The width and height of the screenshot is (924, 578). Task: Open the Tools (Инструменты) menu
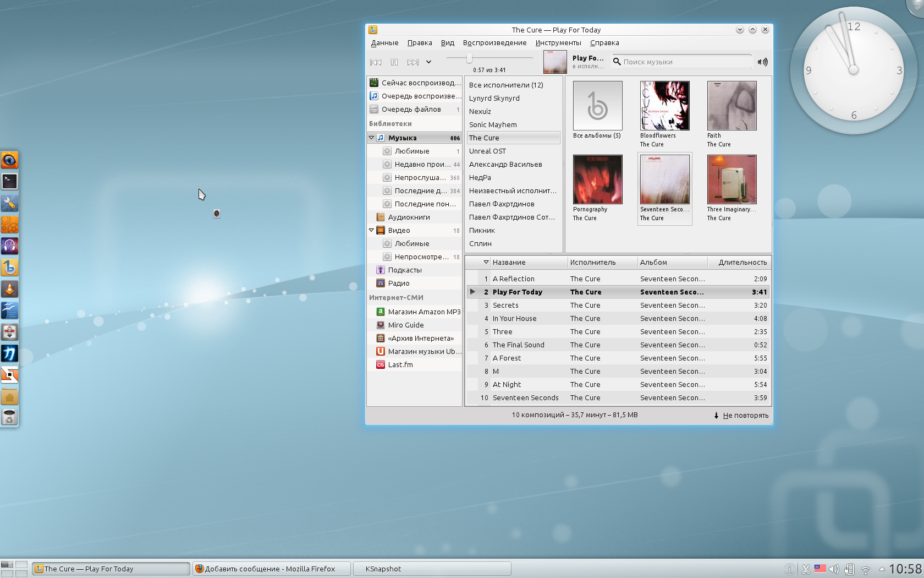(x=558, y=43)
